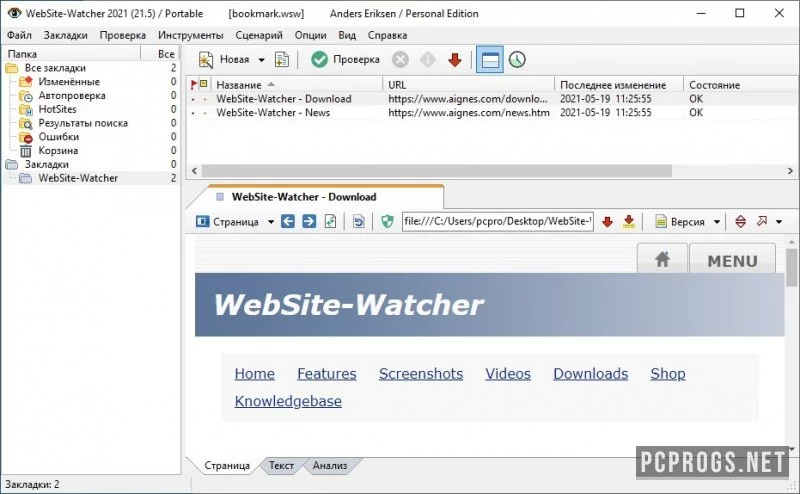Open the Опции menu
800x494 pixels.
[310, 35]
